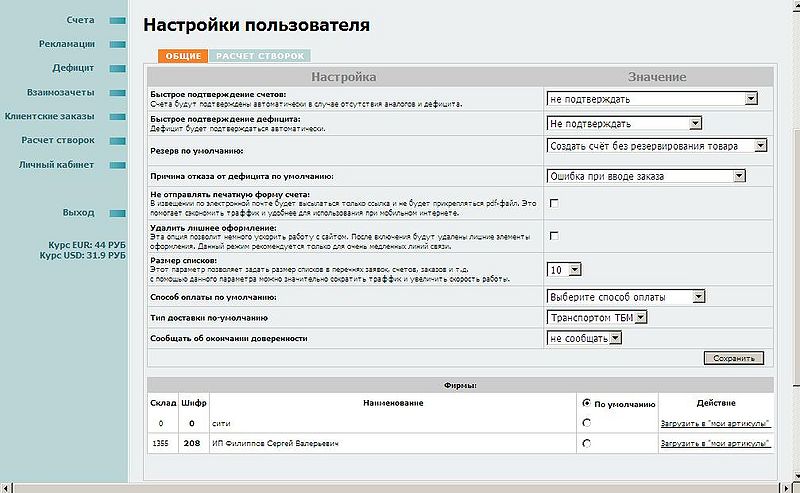Open the 'Резерв по умолчанию' dropdown
800x493 pixels.
point(658,146)
